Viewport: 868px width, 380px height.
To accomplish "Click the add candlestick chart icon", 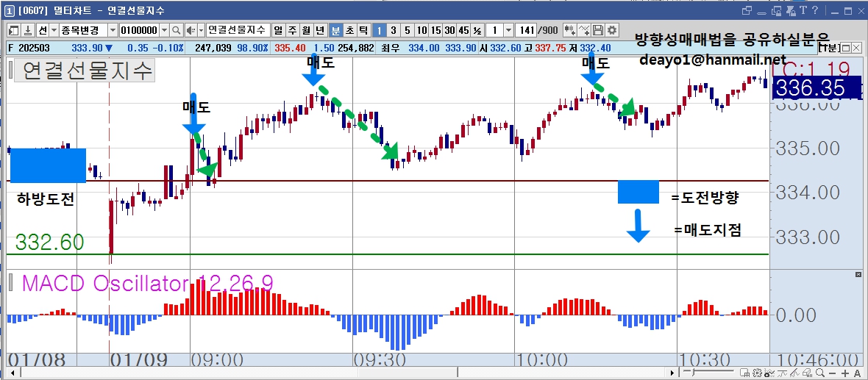I will click(569, 30).
